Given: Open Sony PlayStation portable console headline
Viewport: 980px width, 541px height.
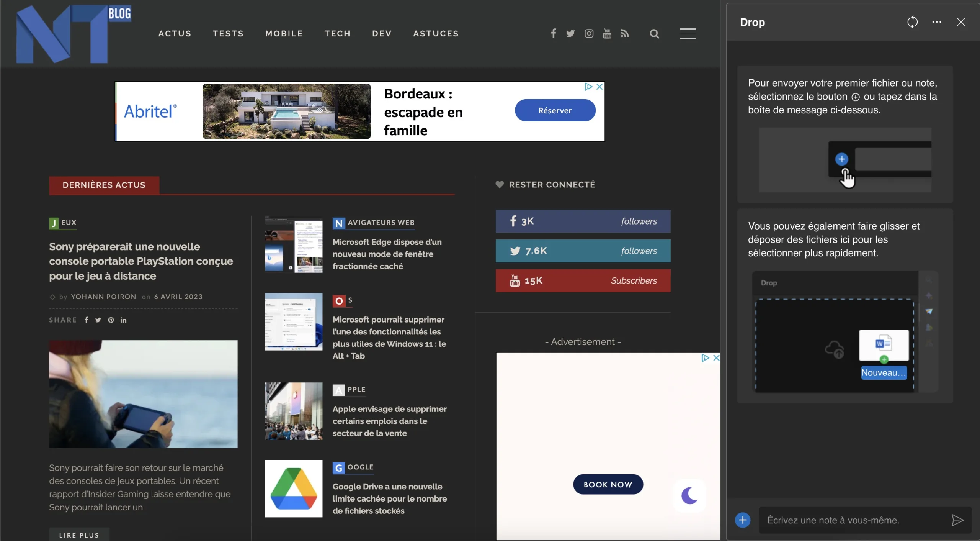Looking at the screenshot, I should tap(141, 261).
